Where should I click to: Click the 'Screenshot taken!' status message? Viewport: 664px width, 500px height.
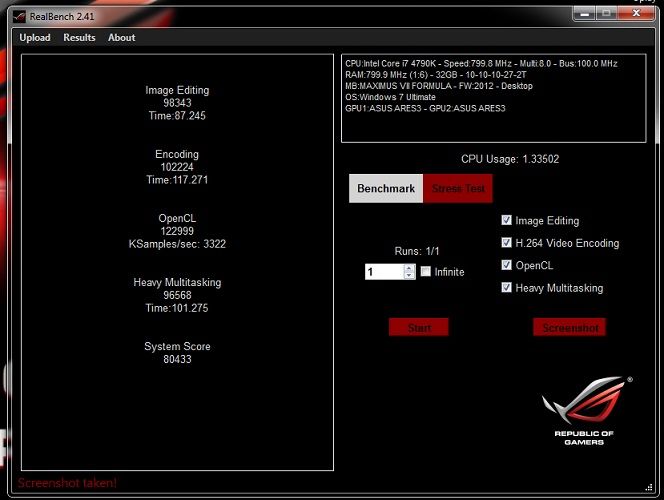pyautogui.click(x=67, y=483)
